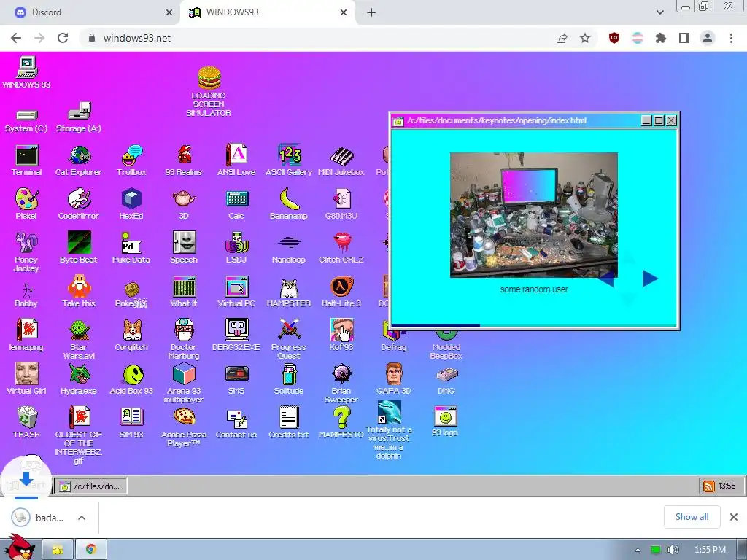Image resolution: width=747 pixels, height=560 pixels.
Task: Open Corglitch corgi icon
Action: click(131, 330)
